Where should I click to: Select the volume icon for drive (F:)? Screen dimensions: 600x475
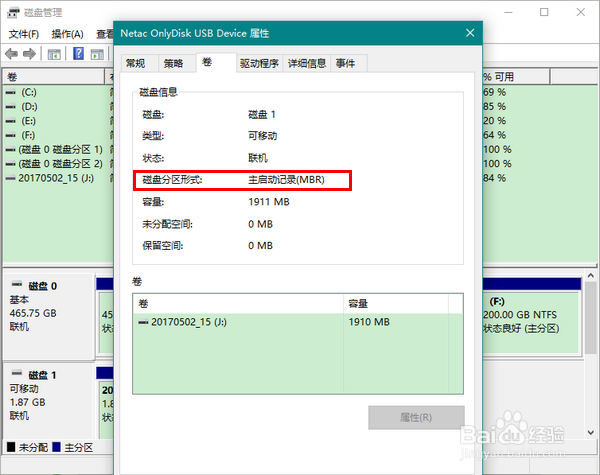point(11,135)
